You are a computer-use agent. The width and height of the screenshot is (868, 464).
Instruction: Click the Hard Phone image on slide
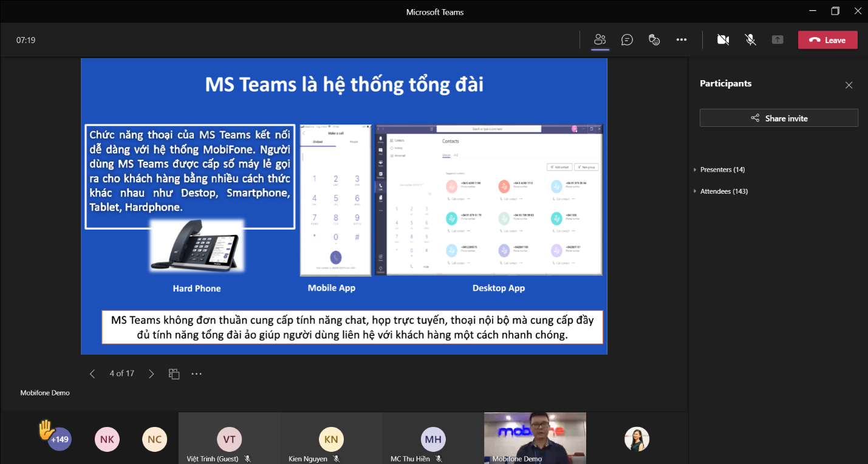[196, 245]
